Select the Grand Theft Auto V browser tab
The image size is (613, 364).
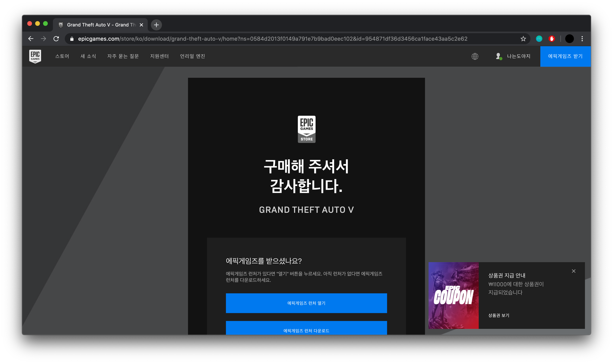[100, 25]
